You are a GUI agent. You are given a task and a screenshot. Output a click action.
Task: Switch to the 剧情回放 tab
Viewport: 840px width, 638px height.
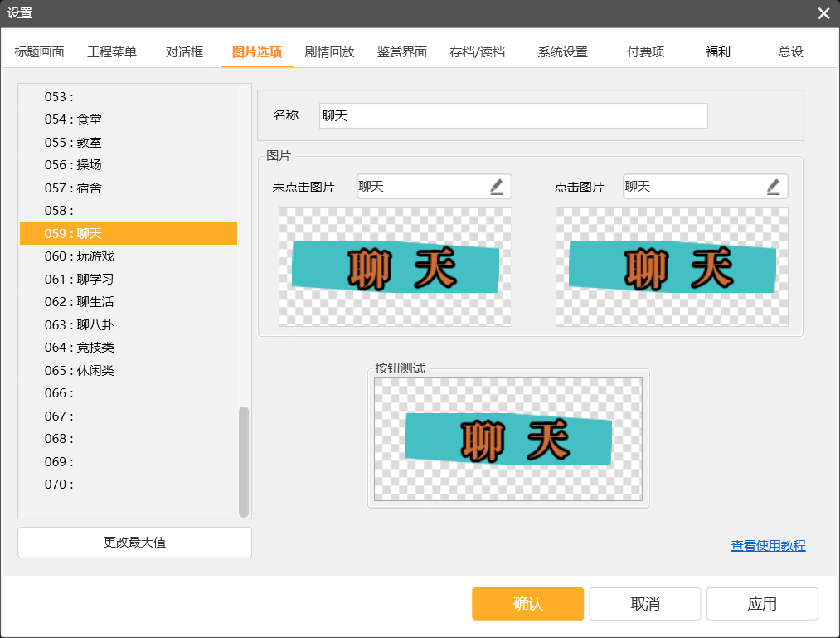(329, 51)
